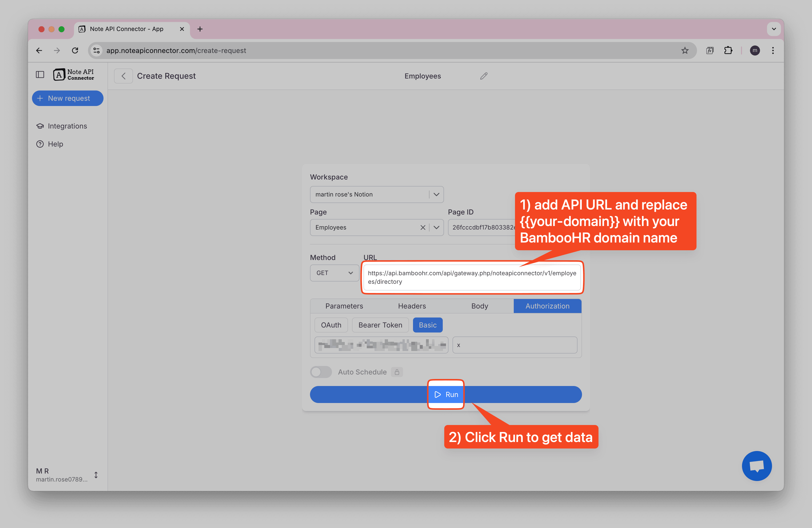The height and width of the screenshot is (528, 812).
Task: View site information icon in address bar
Action: tap(97, 50)
